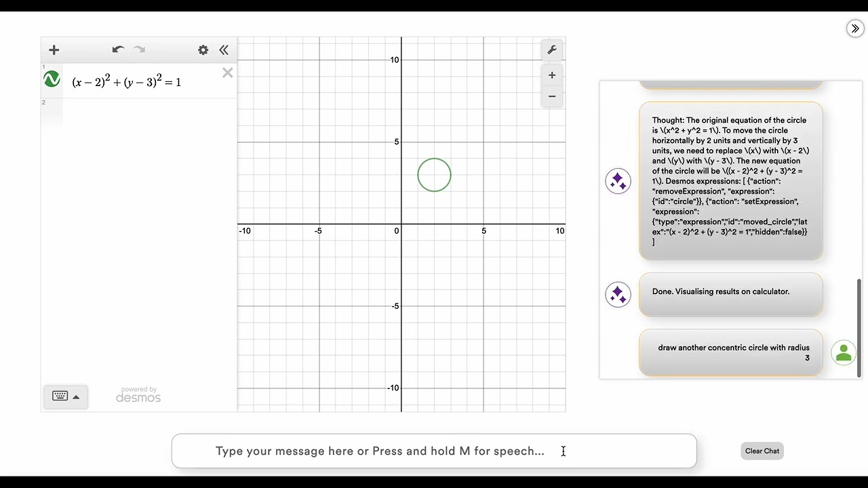The height and width of the screenshot is (488, 868).
Task: Select the 'Done. Visualising results on calculator.' message
Action: point(731,294)
